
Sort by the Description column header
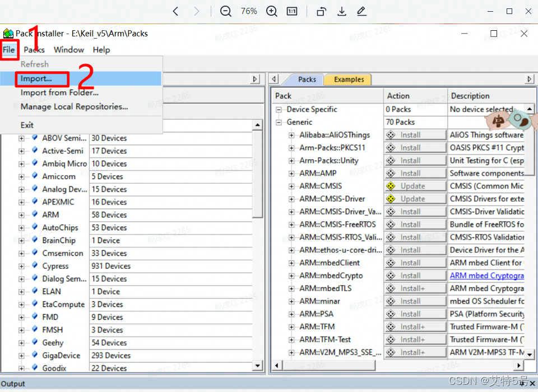(x=491, y=96)
